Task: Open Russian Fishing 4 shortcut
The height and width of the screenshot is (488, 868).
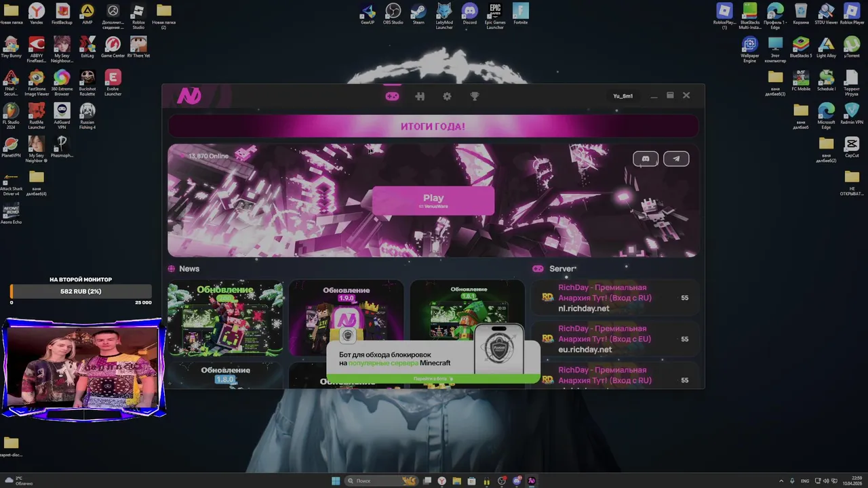Action: coord(87,115)
